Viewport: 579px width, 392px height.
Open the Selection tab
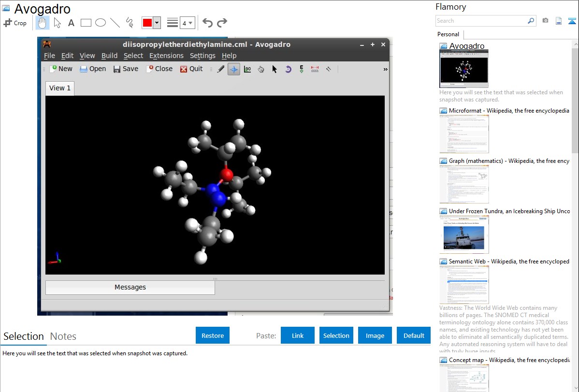click(24, 336)
